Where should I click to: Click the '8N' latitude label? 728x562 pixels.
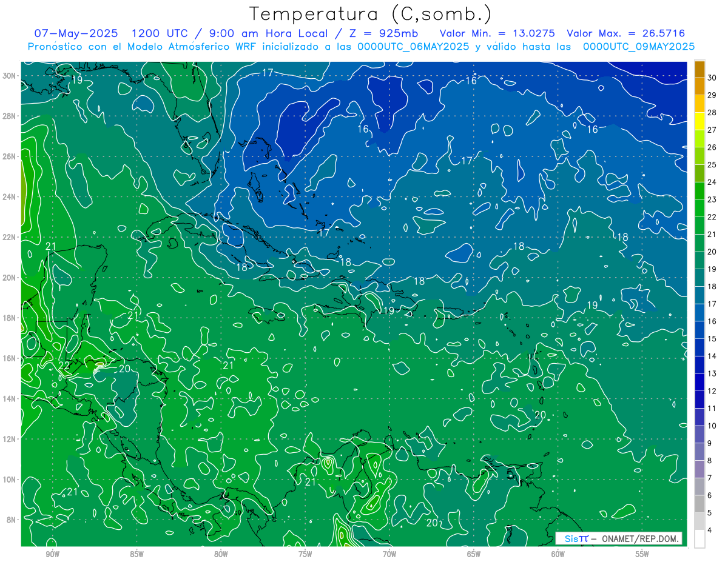tap(12, 520)
